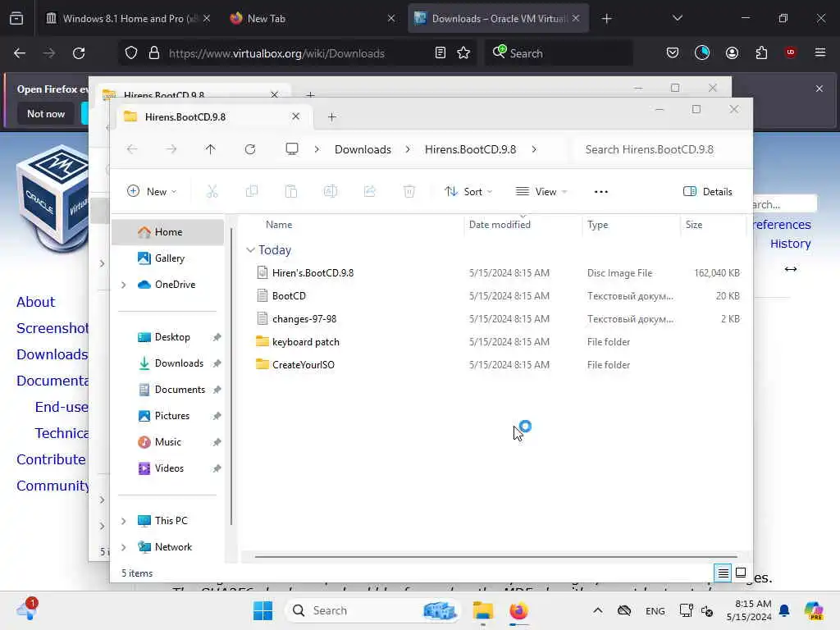The height and width of the screenshot is (630, 840).
Task: Expand the OneDrive tree node
Action: click(123, 285)
